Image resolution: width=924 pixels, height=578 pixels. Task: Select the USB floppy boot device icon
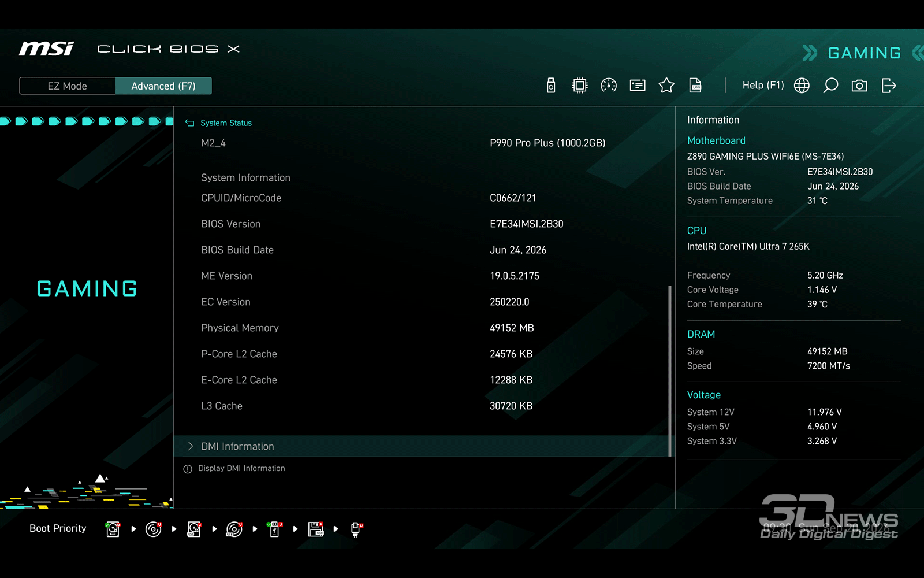click(316, 529)
